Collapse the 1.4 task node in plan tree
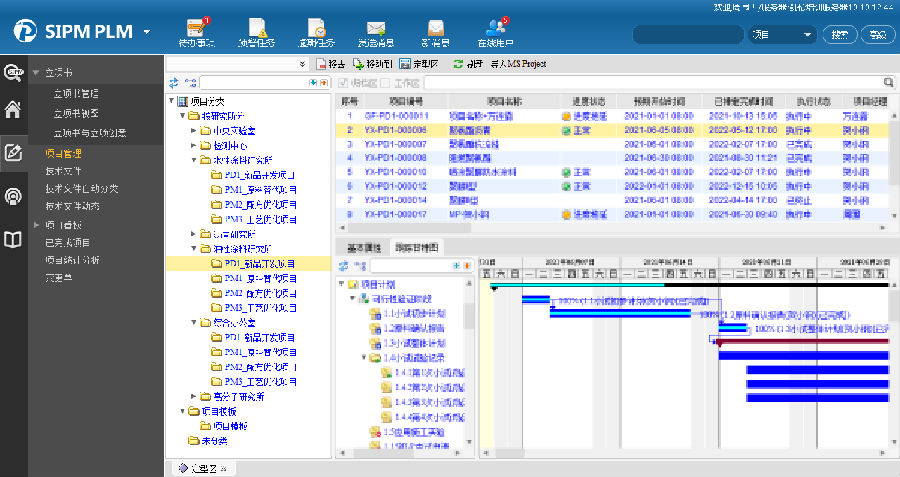 364,357
